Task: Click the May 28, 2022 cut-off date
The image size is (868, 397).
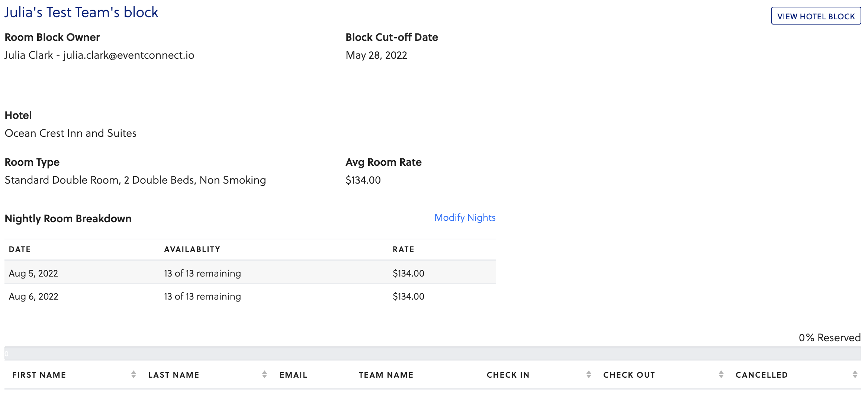Action: pyautogui.click(x=376, y=55)
